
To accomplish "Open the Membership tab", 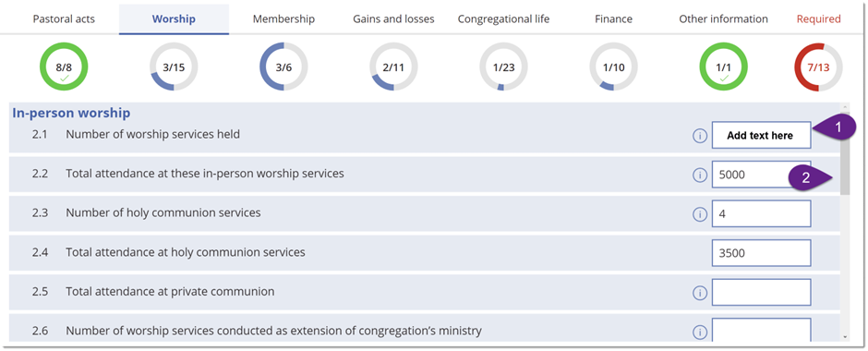I will pos(283,18).
